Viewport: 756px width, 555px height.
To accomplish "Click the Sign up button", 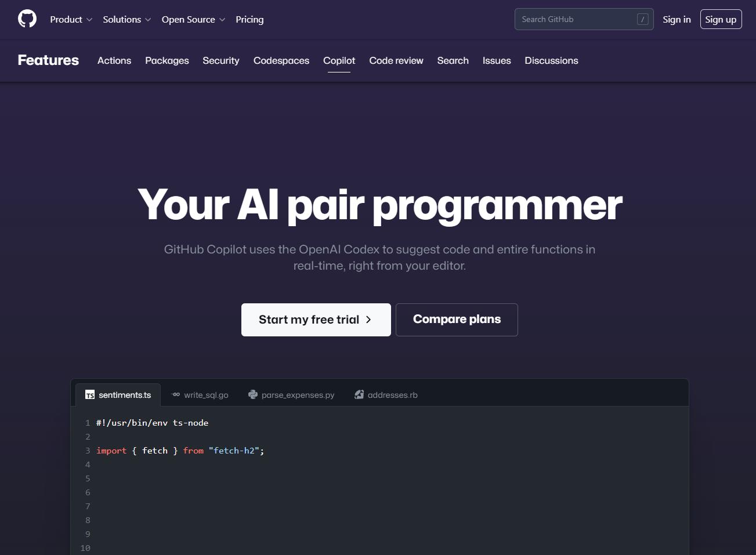I will [721, 19].
